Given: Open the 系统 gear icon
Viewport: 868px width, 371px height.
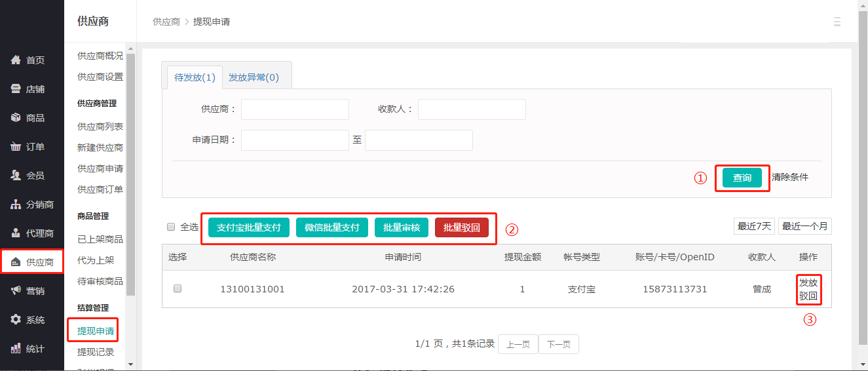Looking at the screenshot, I should [16, 320].
